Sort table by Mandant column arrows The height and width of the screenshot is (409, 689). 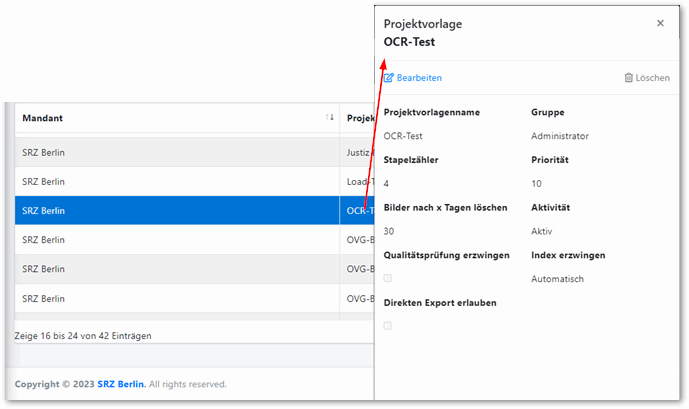pos(330,117)
